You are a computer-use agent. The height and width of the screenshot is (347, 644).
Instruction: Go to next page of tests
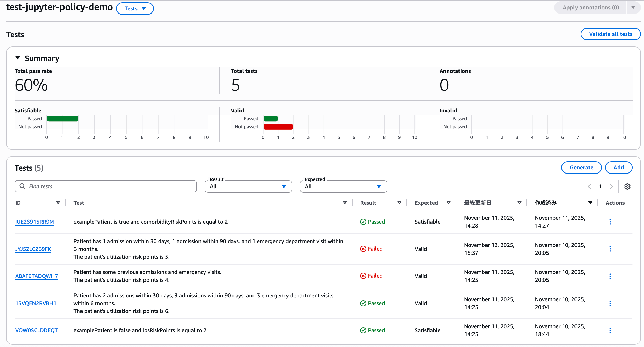pos(611,186)
